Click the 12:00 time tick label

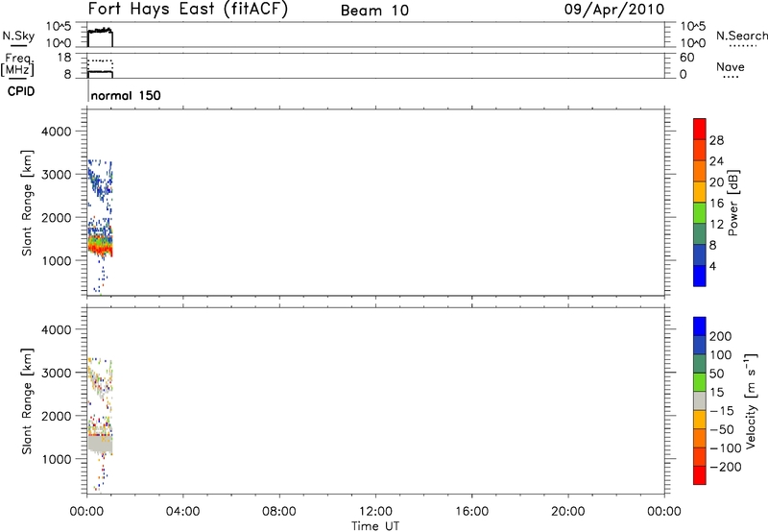[x=375, y=512]
